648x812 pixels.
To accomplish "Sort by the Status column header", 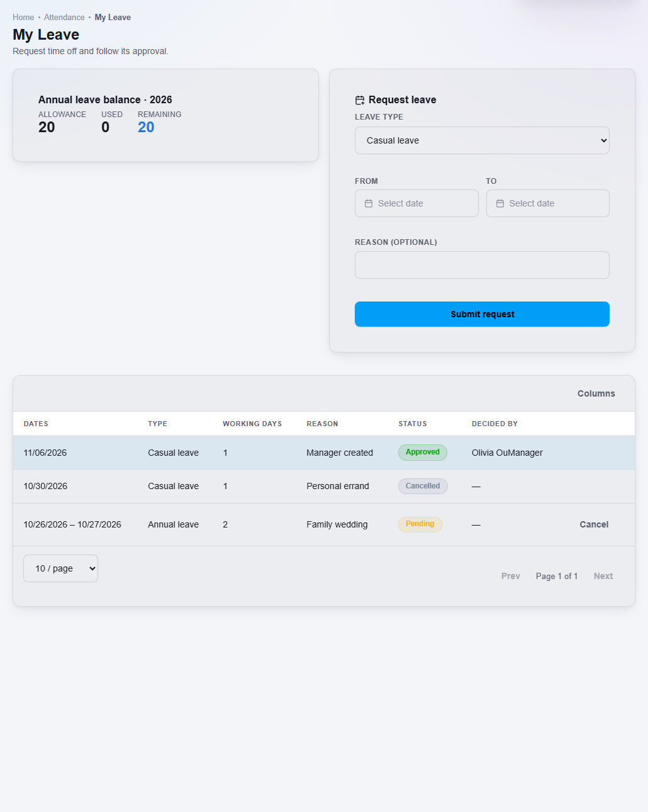I will [413, 424].
